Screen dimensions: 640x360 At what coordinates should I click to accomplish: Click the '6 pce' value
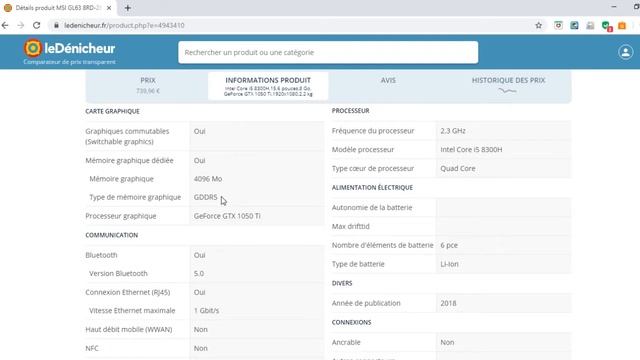pyautogui.click(x=449, y=245)
